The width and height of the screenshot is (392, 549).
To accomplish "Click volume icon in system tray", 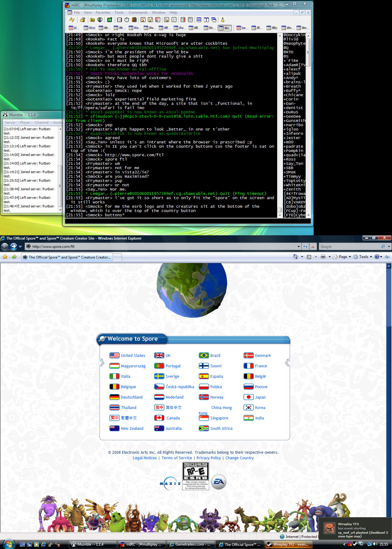I will [x=375, y=544].
